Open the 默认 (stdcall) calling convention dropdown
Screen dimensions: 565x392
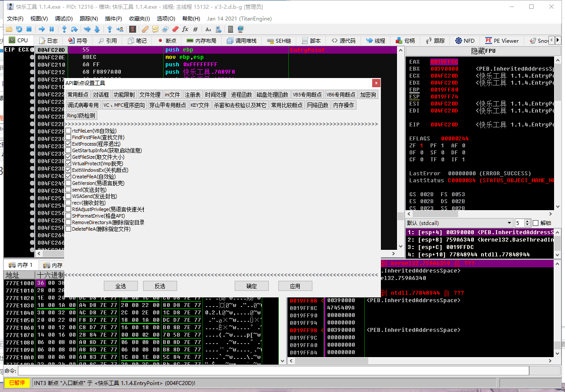coord(459,223)
